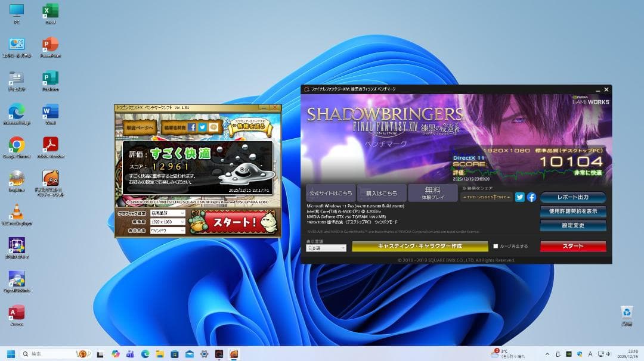Click the Twitter share icon in the FFXIV benchmark
The height and width of the screenshot is (361, 644).
point(520,196)
